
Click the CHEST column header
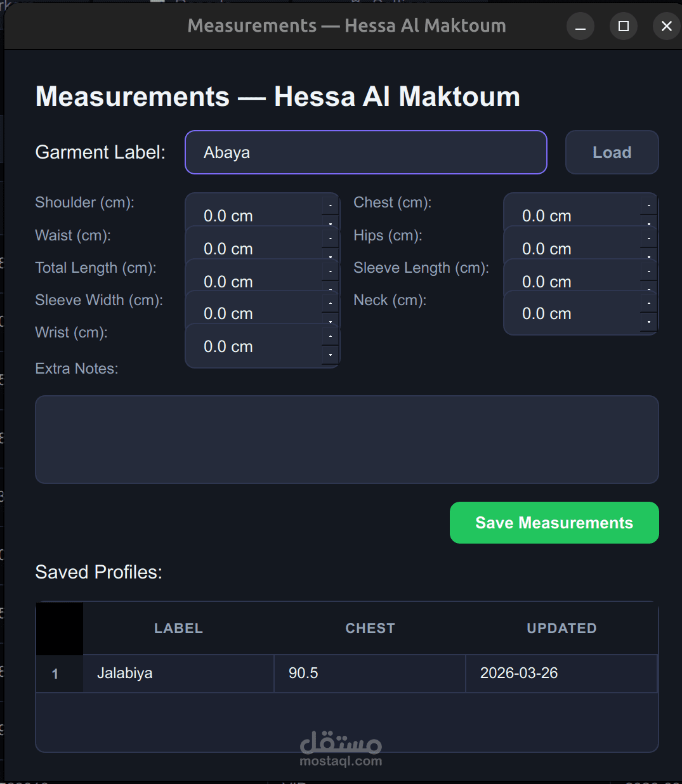370,628
